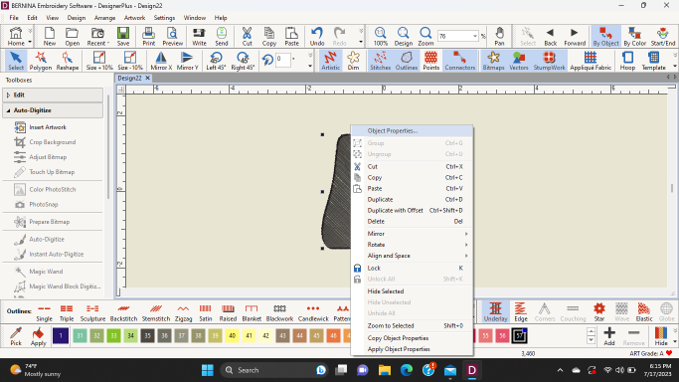Screen dimensions: 679x382
Task: Mirror object with Mirror X
Action: pos(161,61)
